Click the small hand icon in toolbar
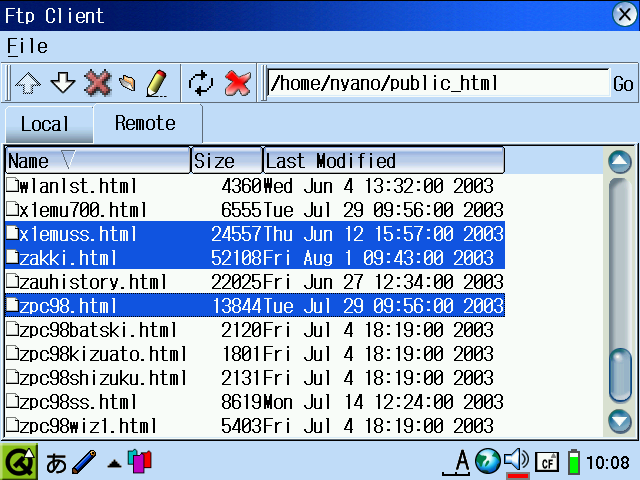640x480 pixels. [127, 83]
